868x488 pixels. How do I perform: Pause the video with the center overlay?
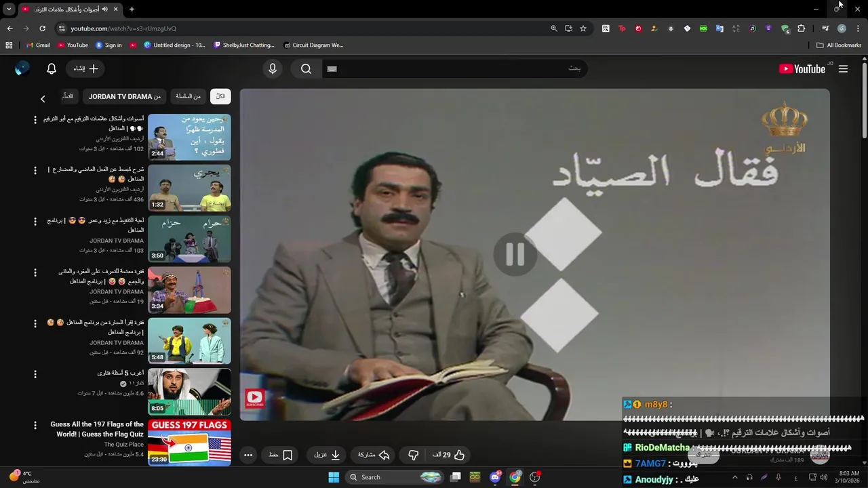click(x=515, y=254)
